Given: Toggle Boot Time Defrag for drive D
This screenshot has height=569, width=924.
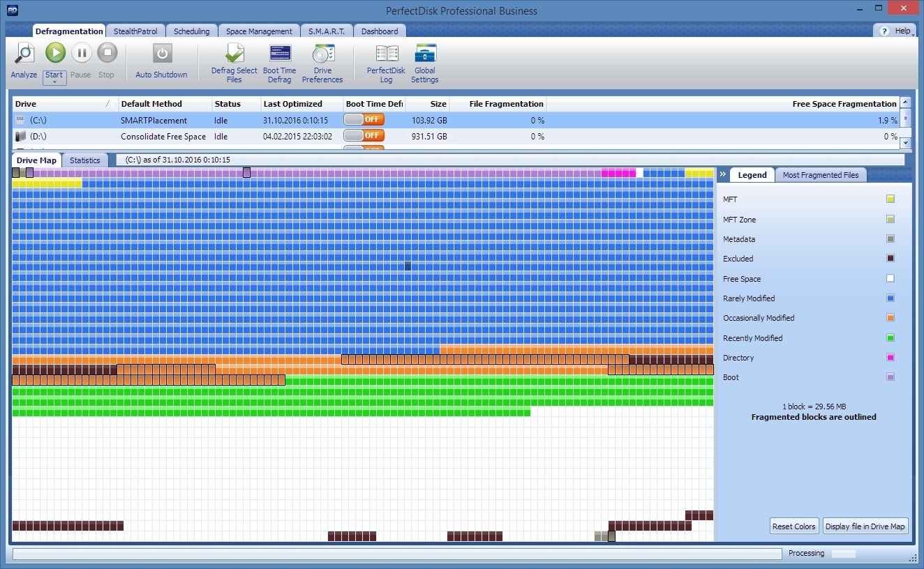Looking at the screenshot, I should tap(364, 136).
